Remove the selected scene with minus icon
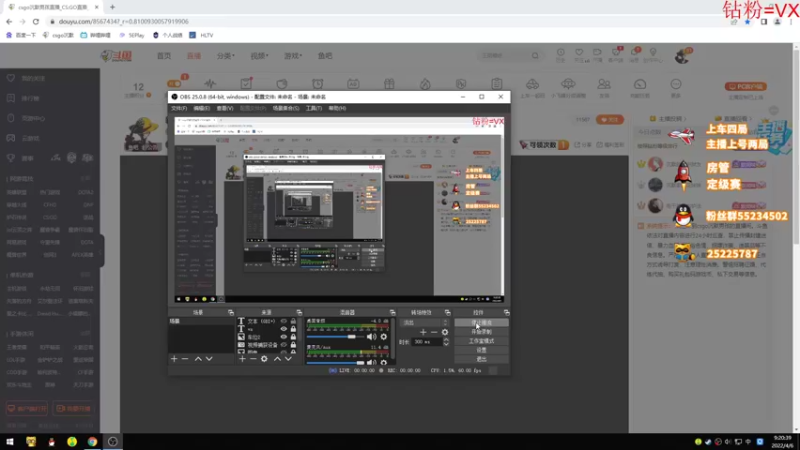The image size is (800, 450). (x=185, y=359)
